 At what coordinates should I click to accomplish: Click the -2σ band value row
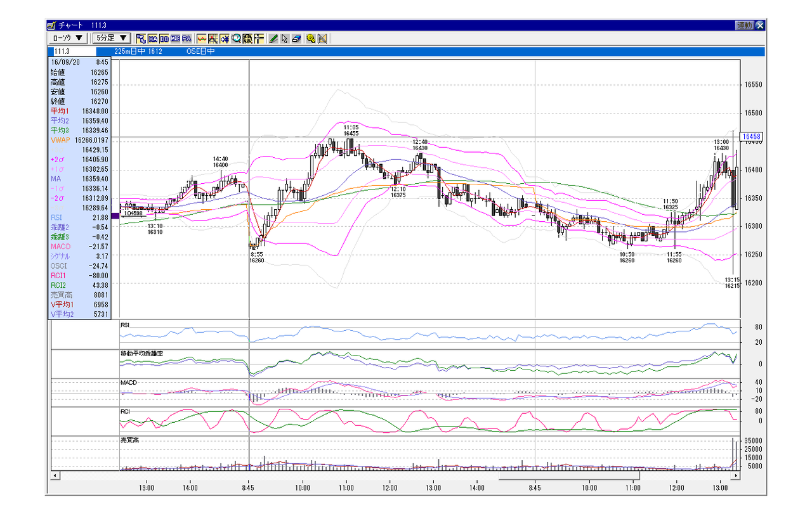pos(79,198)
